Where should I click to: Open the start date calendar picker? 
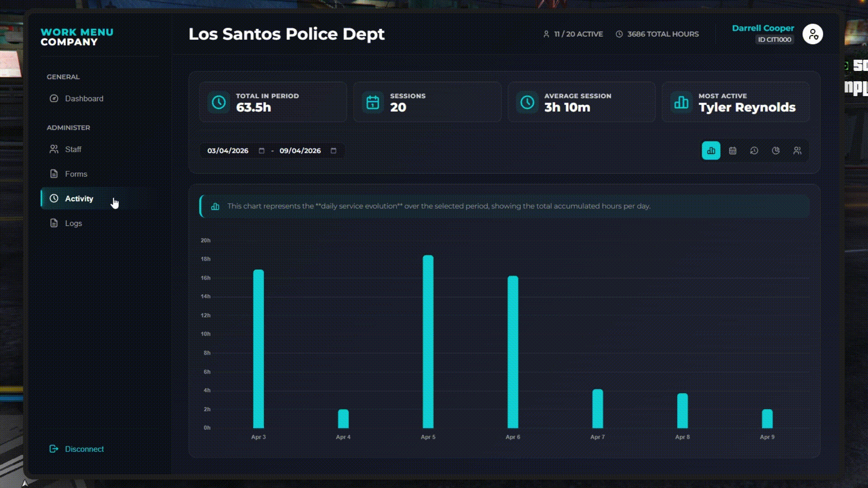click(x=261, y=151)
